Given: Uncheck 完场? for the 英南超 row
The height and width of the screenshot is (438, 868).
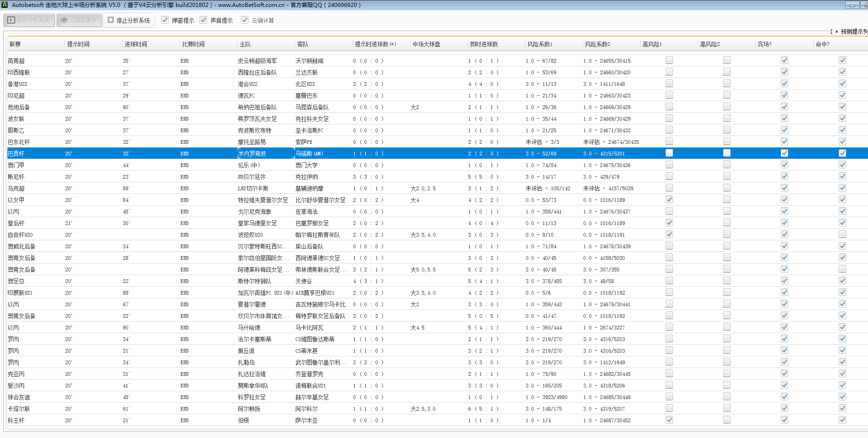Looking at the screenshot, I should [x=784, y=60].
